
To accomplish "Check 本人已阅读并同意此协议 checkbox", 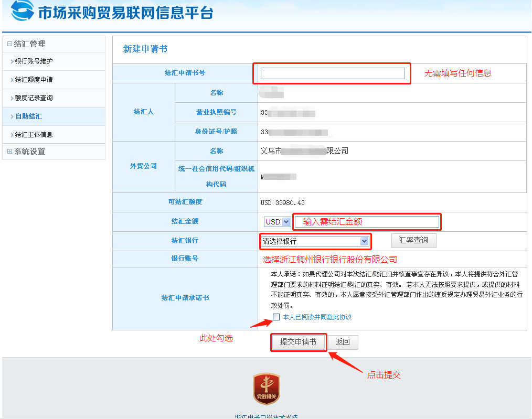I will coord(276,317).
